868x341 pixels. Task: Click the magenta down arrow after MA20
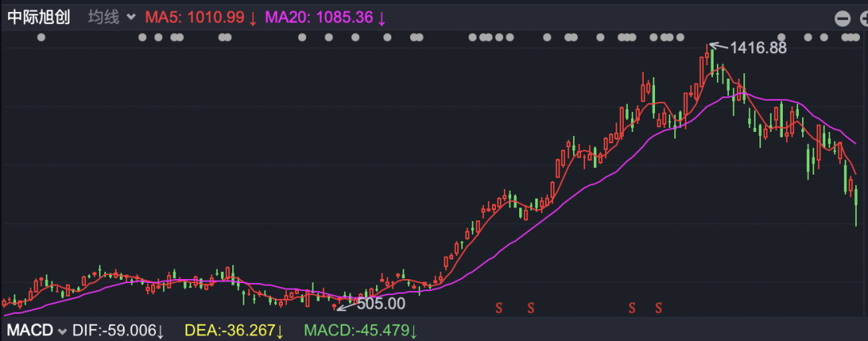point(382,18)
